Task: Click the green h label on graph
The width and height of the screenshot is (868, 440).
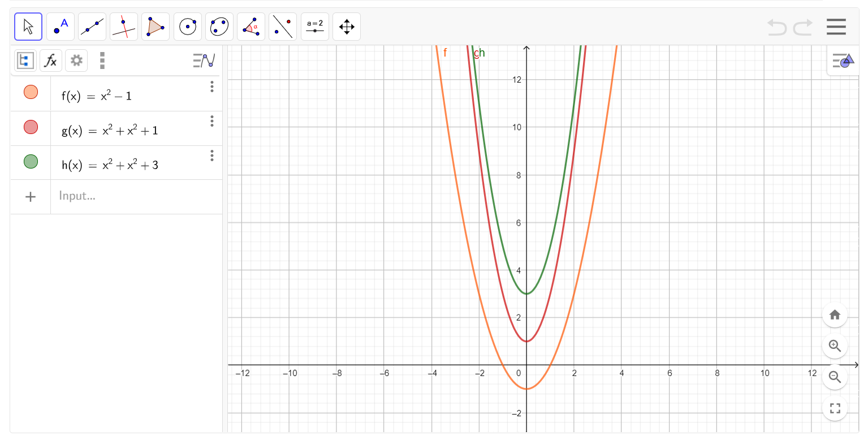Action: pyautogui.click(x=482, y=53)
